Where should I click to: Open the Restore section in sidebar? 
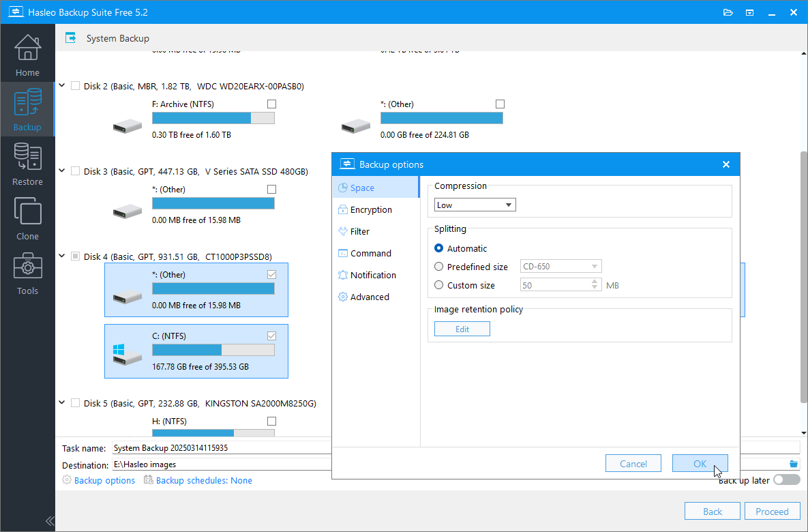tap(27, 164)
